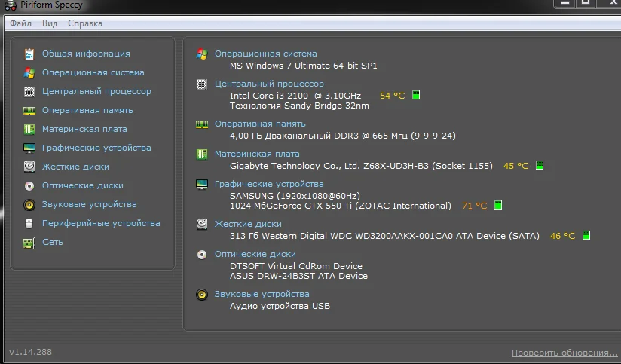This screenshot has width=621, height=364.
Task: Click the RAM line 4,00 ГБ Двухканальный DDR3
Action: point(343,136)
